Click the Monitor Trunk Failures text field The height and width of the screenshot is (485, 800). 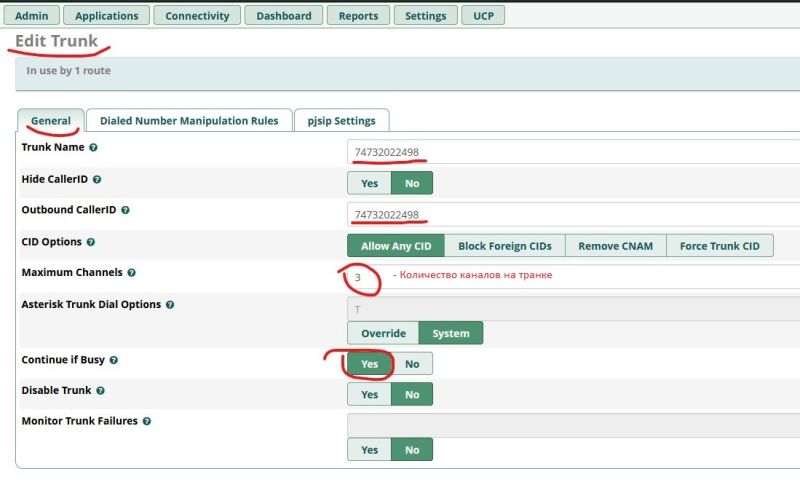[573, 425]
